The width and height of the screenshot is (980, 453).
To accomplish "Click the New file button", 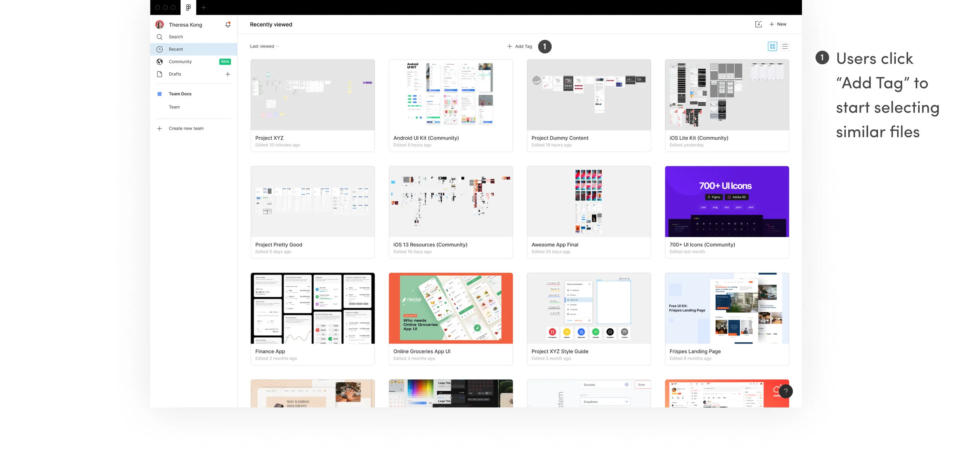I will click(778, 24).
